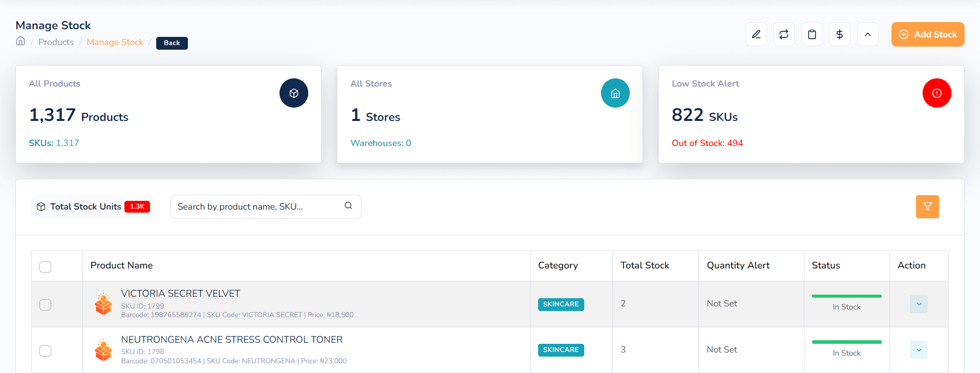Click the dollar sign icon button
980x373 pixels.
click(x=839, y=34)
